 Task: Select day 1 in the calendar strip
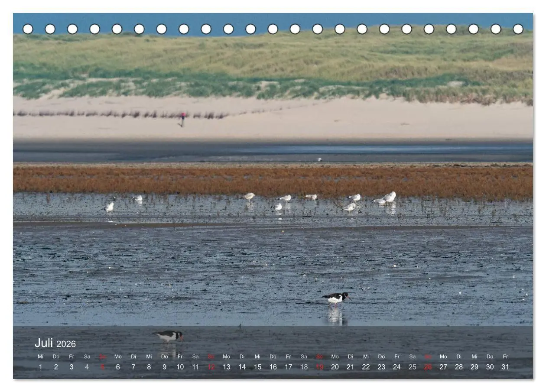[41, 367]
